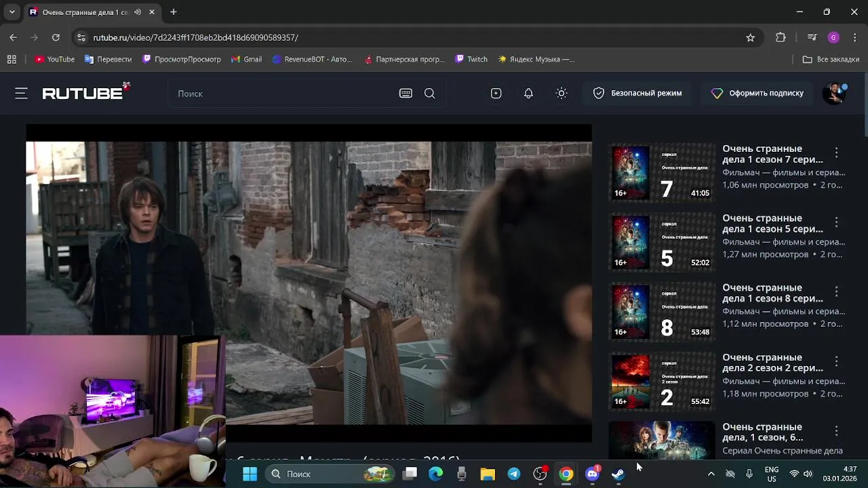Open tab search dropdown arrow
Image resolution: width=868 pixels, height=488 pixels.
coord(12,12)
